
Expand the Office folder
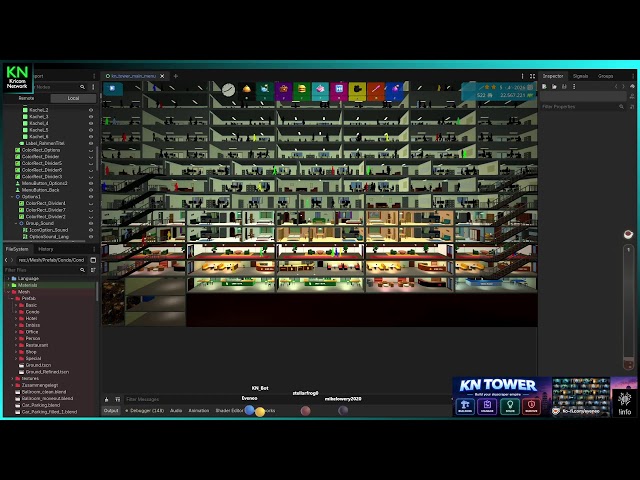[16, 332]
